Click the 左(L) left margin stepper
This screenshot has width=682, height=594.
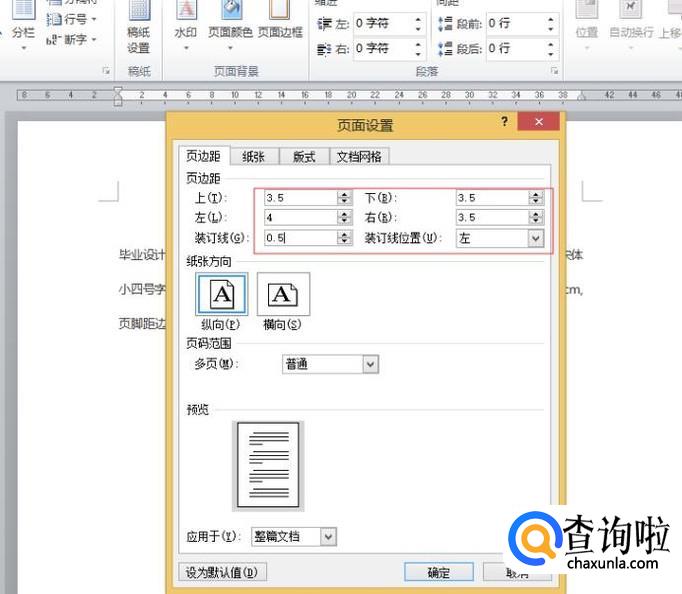pyautogui.click(x=344, y=217)
